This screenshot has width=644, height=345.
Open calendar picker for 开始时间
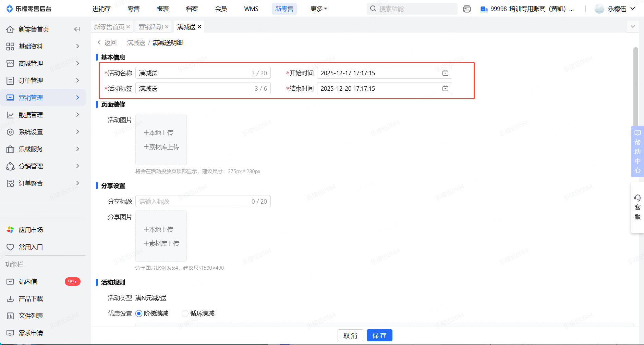[x=445, y=73]
